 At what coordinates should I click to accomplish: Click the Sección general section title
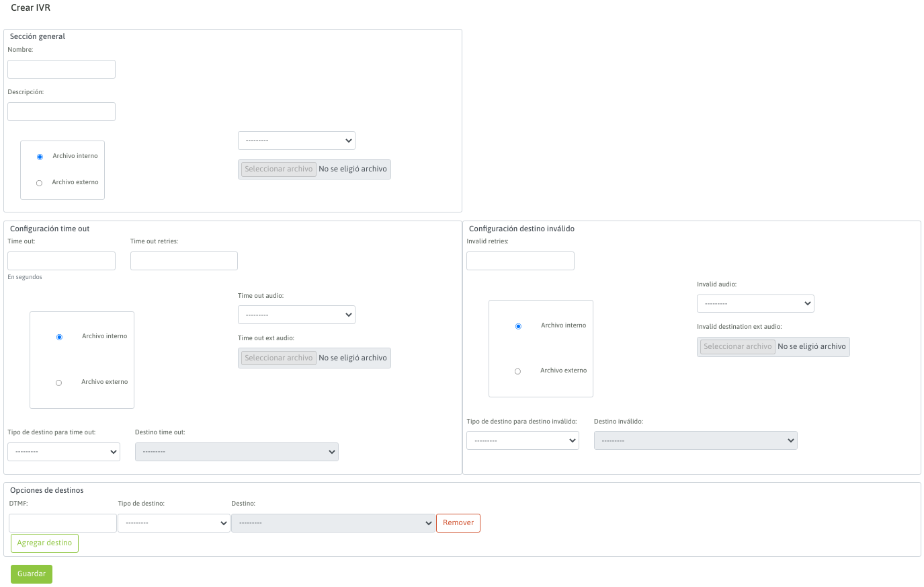click(38, 36)
